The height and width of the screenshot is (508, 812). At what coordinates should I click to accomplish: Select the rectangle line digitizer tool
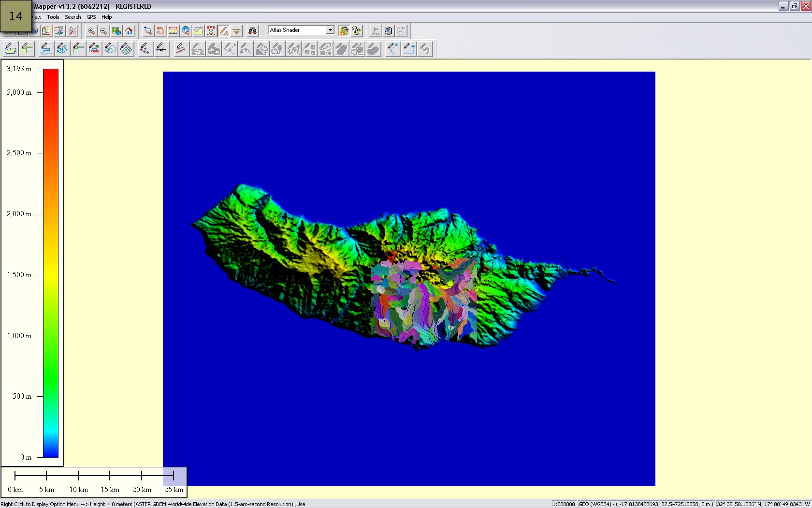coord(78,49)
